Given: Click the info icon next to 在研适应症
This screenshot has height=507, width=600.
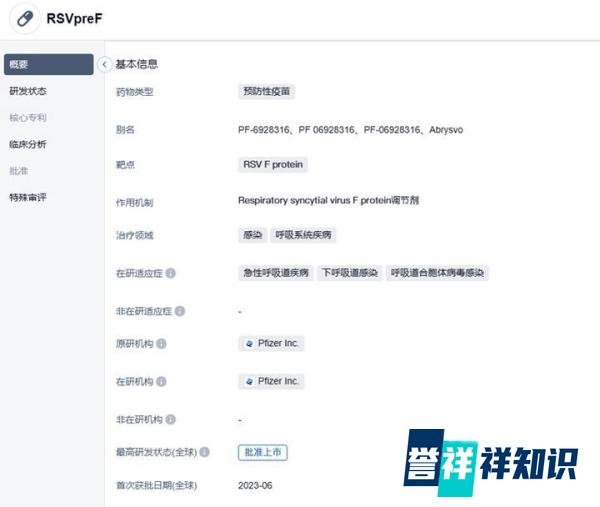Looking at the screenshot, I should (171, 273).
